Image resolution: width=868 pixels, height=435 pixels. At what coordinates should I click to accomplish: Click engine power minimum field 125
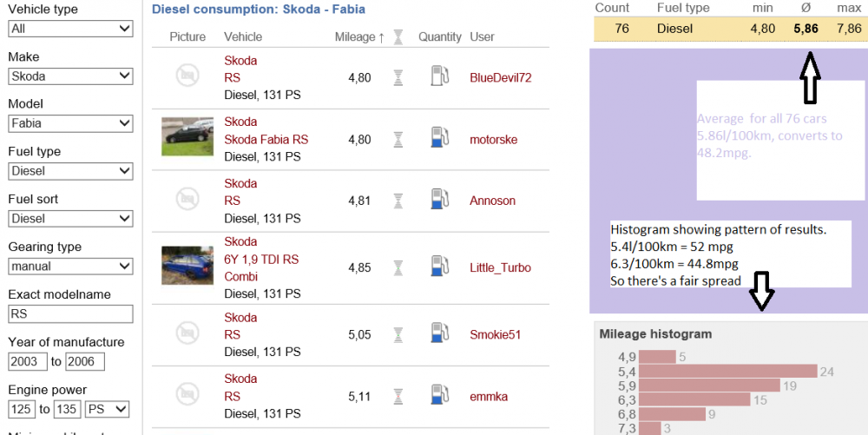point(21,410)
